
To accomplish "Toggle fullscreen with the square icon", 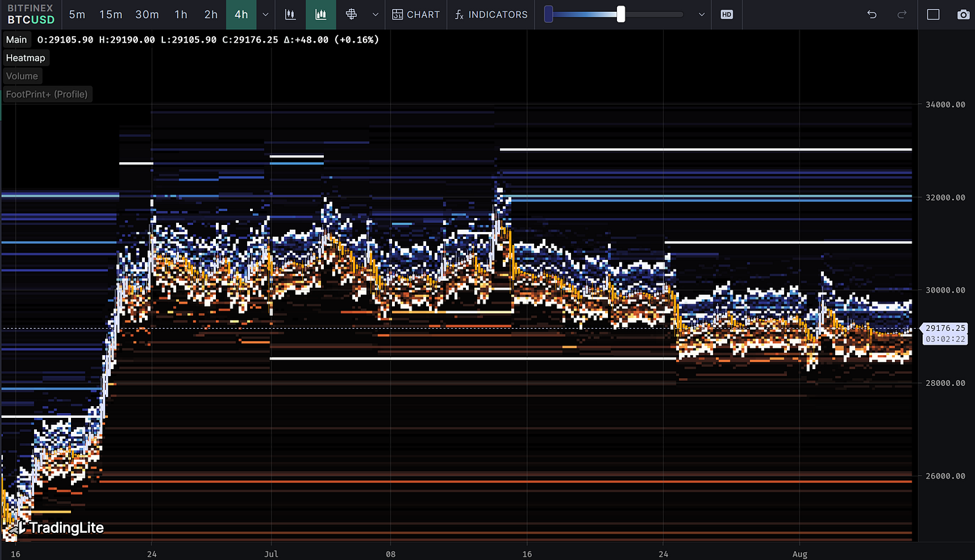I will click(x=933, y=14).
